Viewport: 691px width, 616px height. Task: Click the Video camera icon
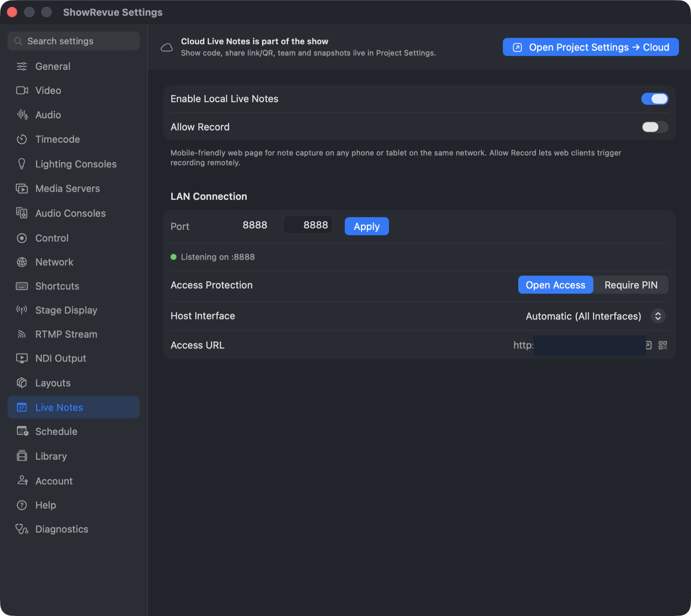click(x=22, y=90)
